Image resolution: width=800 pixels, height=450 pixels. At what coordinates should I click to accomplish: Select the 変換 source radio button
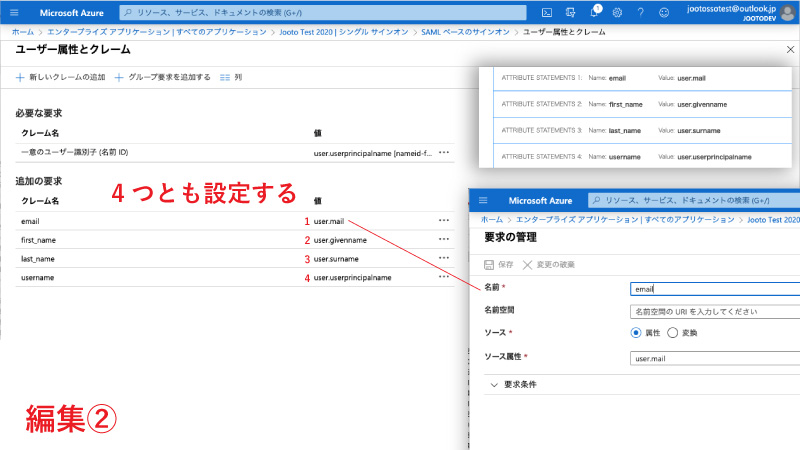[x=672, y=332]
